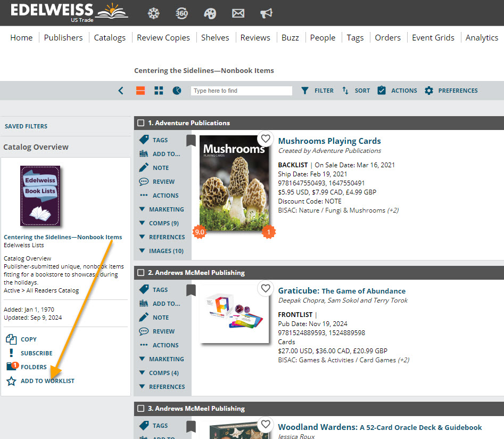Go to the Home tab

click(x=21, y=38)
